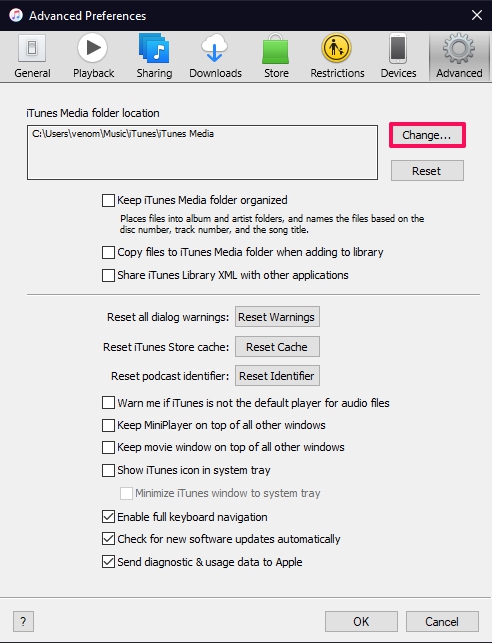Viewport: 492px width, 643px height.
Task: Open the Playback preferences pane
Action: [93, 56]
